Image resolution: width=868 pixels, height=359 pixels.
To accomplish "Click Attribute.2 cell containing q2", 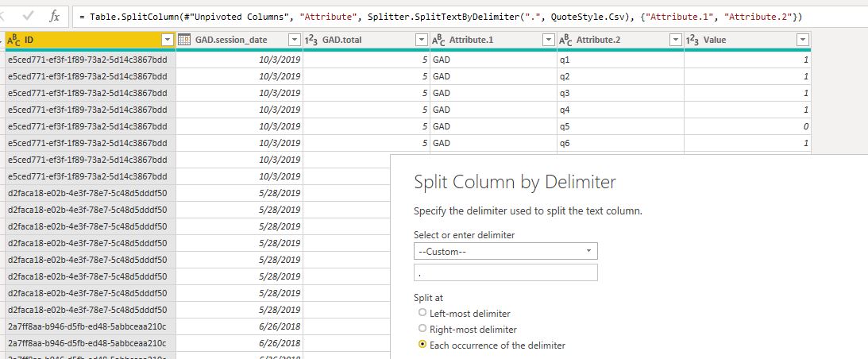I will point(620,76).
